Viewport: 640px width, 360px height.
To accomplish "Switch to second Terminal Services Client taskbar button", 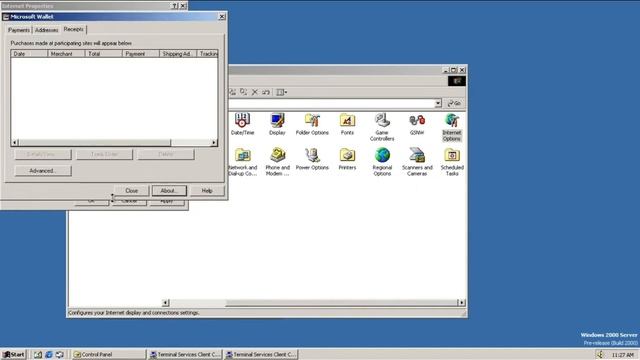I will pos(261,354).
